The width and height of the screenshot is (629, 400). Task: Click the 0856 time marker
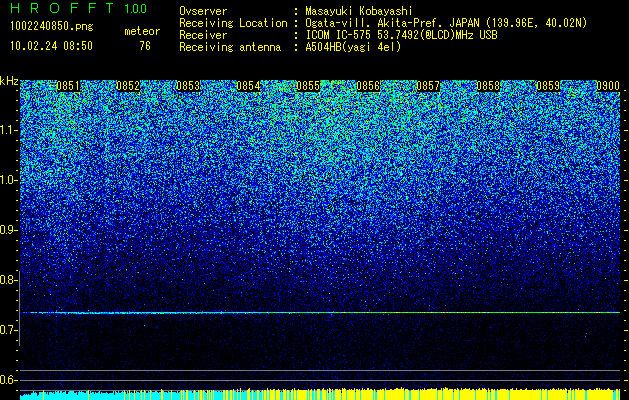(x=368, y=86)
